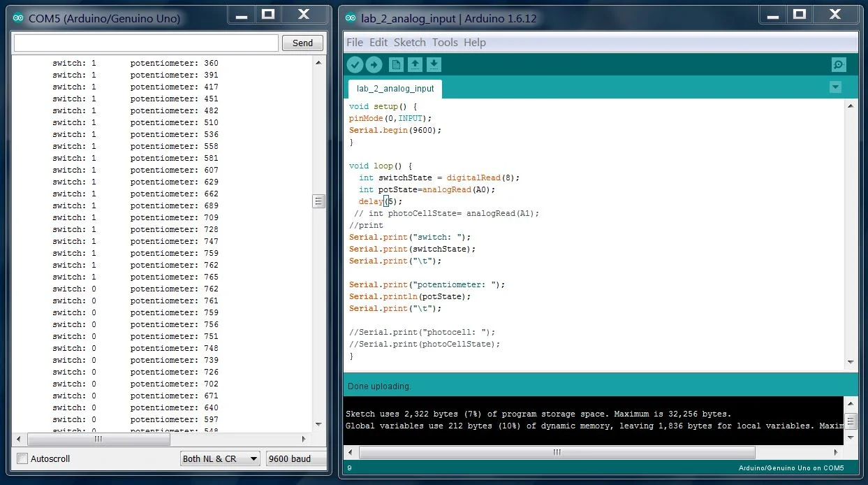Viewport: 868px width, 485px height.
Task: Click the 'Serial.print("potentiometer: ");' line
Action: click(x=427, y=284)
